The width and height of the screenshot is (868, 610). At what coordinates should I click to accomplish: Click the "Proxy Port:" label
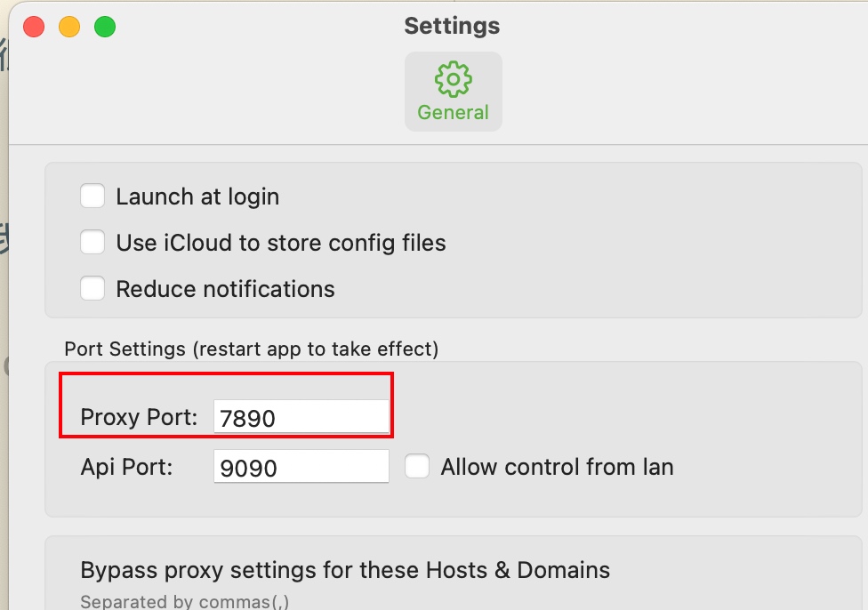139,417
